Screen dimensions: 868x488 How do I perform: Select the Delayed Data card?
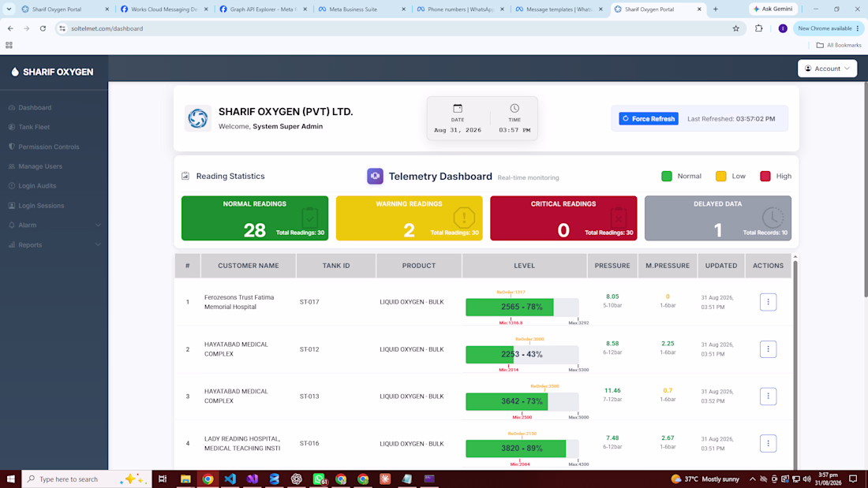[718, 218]
